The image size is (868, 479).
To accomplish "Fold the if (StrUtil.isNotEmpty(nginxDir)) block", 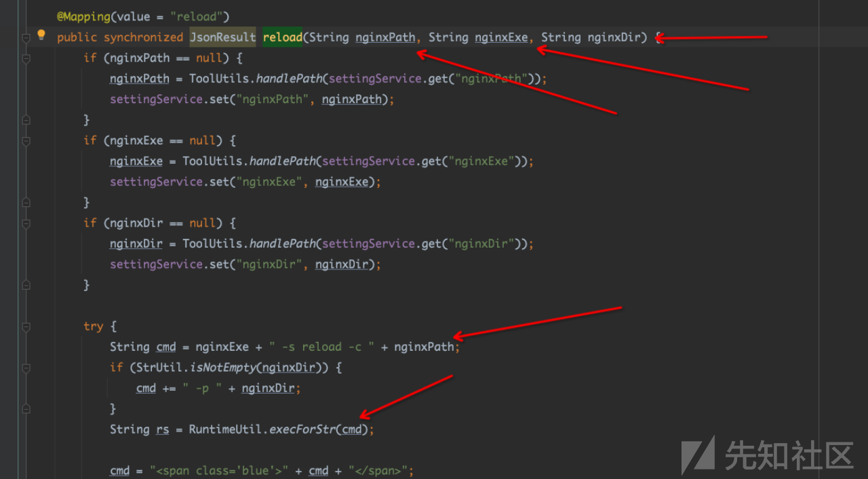I will (26, 368).
